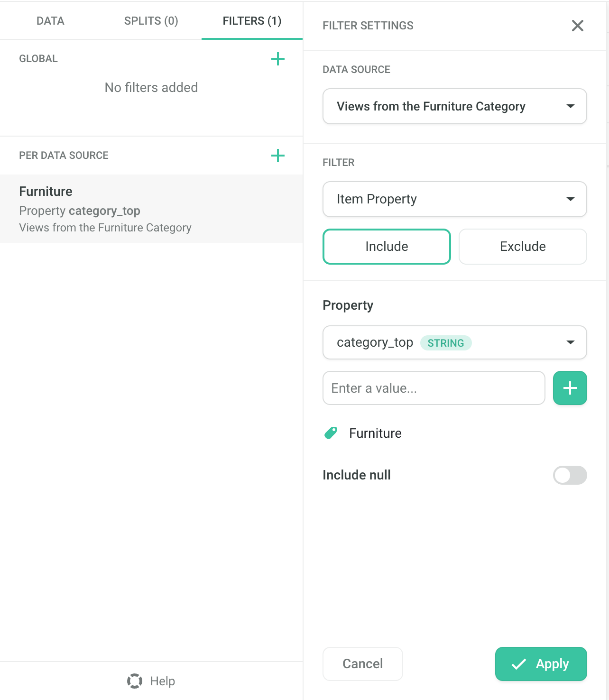
Task: Add a per data source filter
Action: [x=277, y=156]
